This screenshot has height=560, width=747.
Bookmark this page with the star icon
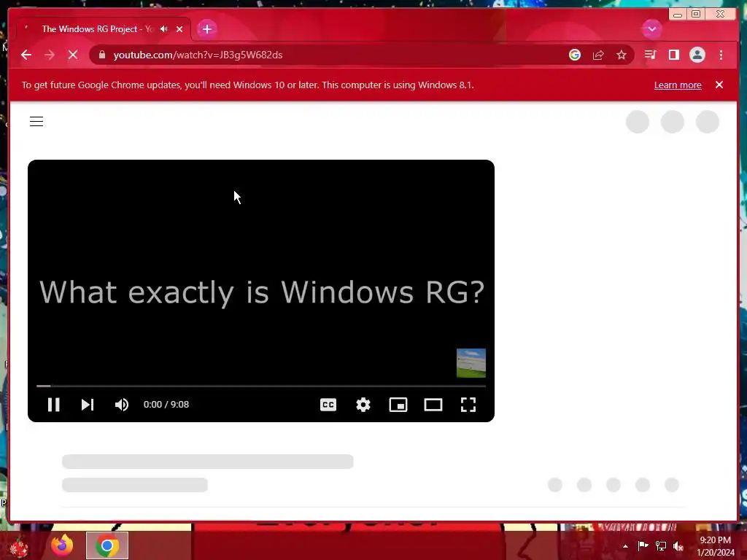point(622,55)
